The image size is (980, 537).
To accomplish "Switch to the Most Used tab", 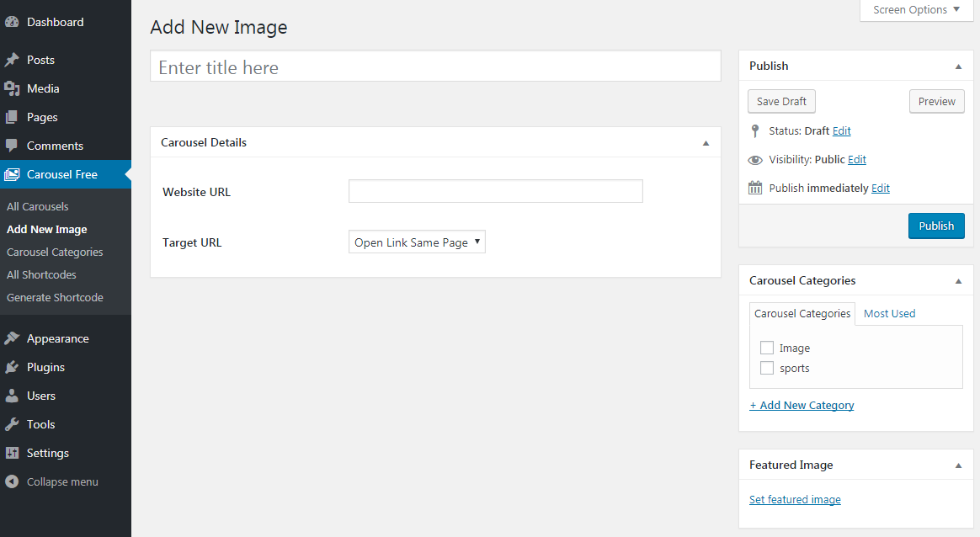I will pos(889,313).
